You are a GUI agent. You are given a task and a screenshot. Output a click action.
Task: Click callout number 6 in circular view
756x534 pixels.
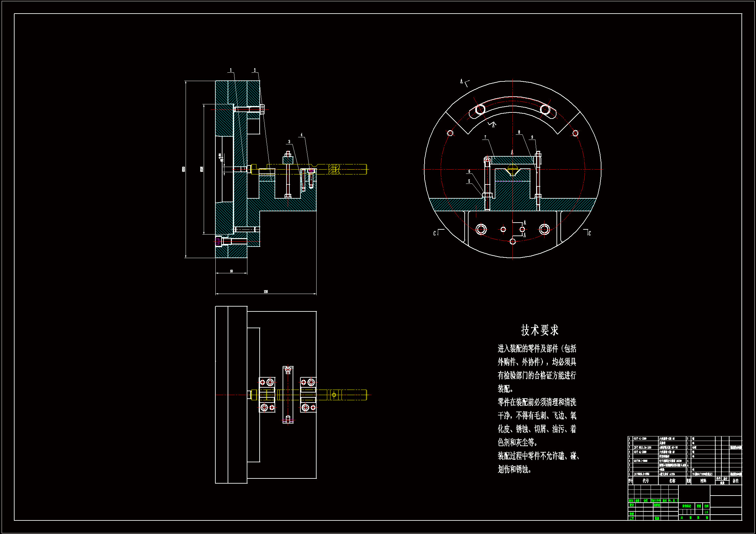pyautogui.click(x=469, y=172)
